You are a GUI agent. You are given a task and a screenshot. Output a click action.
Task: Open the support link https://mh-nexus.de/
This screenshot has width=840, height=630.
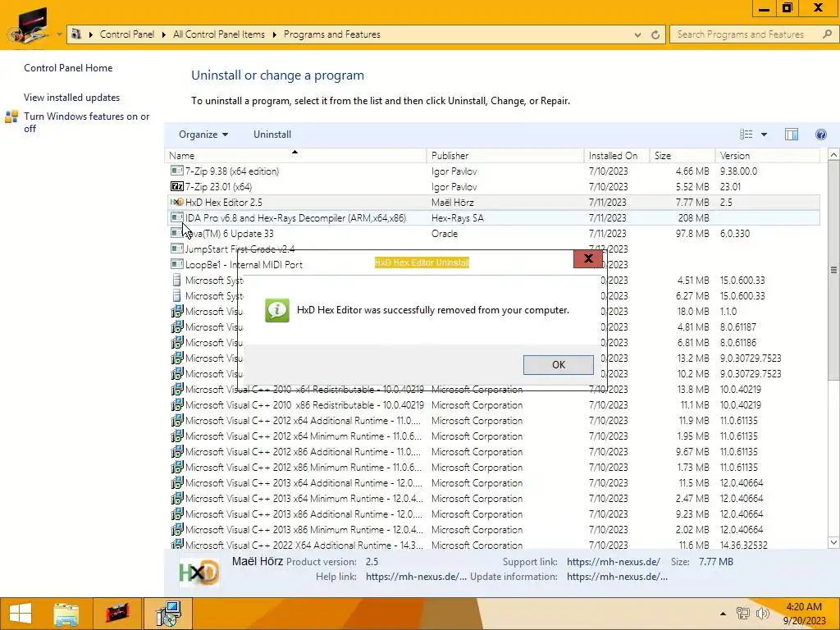pos(614,562)
